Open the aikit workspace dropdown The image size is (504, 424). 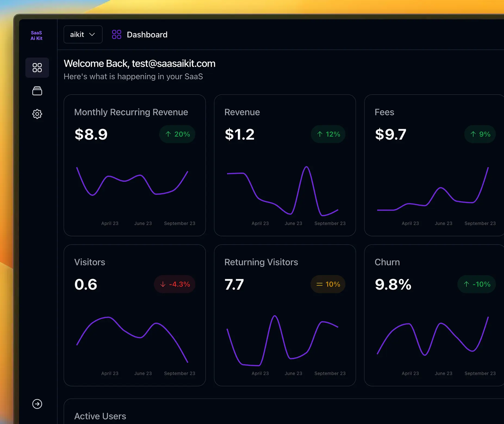point(83,34)
